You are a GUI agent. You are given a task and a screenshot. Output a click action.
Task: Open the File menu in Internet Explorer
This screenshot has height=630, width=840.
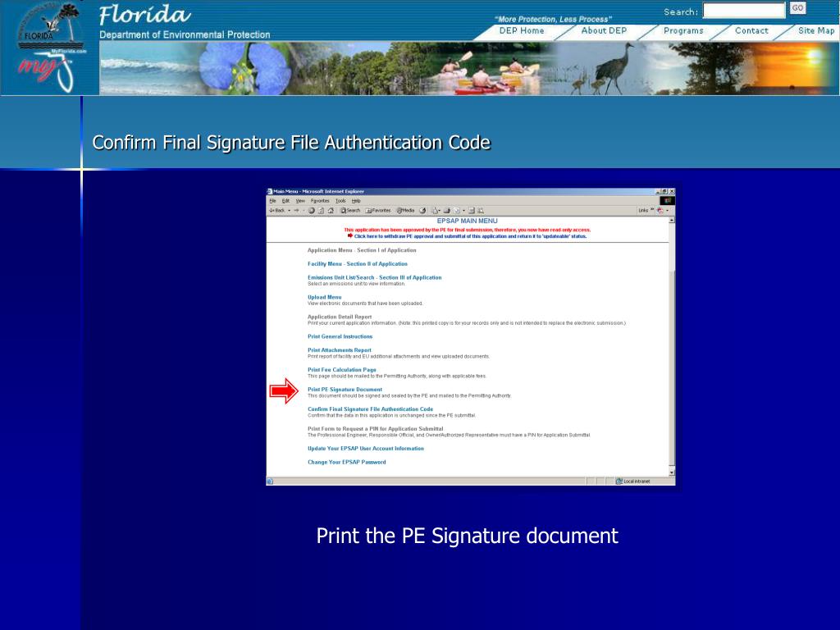pos(272,201)
